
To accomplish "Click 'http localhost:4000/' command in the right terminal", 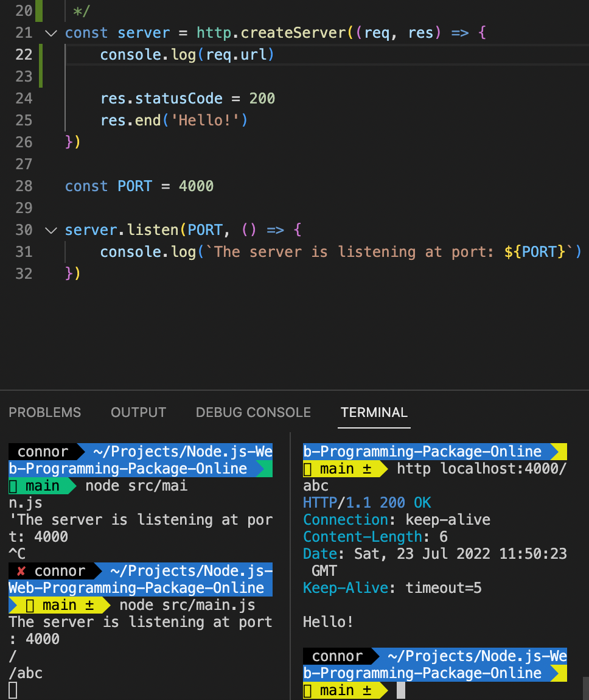I will (482, 469).
